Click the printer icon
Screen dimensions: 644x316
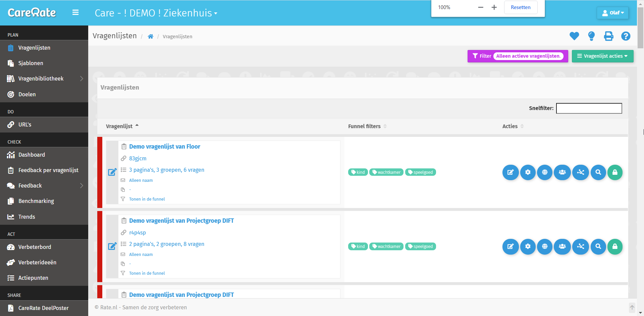pyautogui.click(x=608, y=36)
